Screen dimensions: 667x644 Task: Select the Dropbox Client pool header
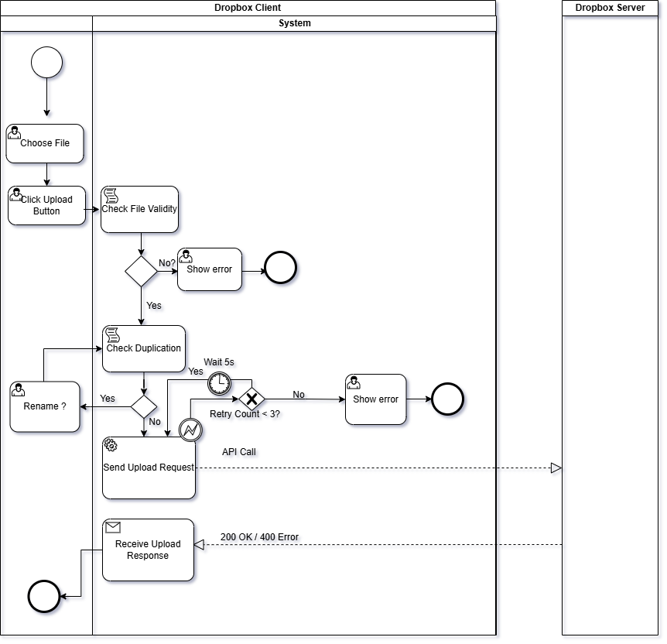[248, 8]
